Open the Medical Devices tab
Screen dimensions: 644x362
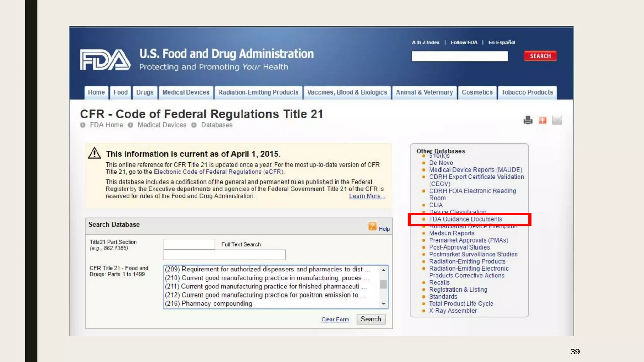pos(186,92)
